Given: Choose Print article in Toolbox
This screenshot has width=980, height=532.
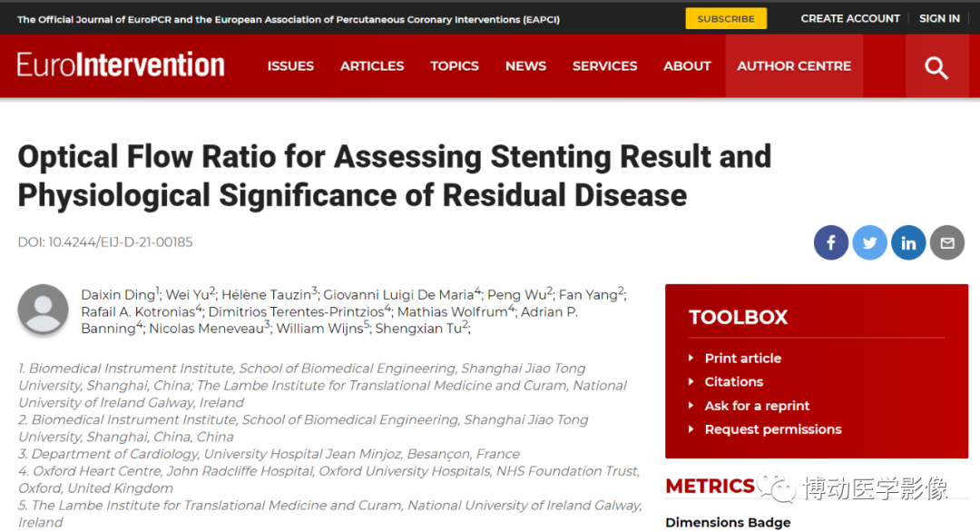Looking at the screenshot, I should [x=742, y=359].
